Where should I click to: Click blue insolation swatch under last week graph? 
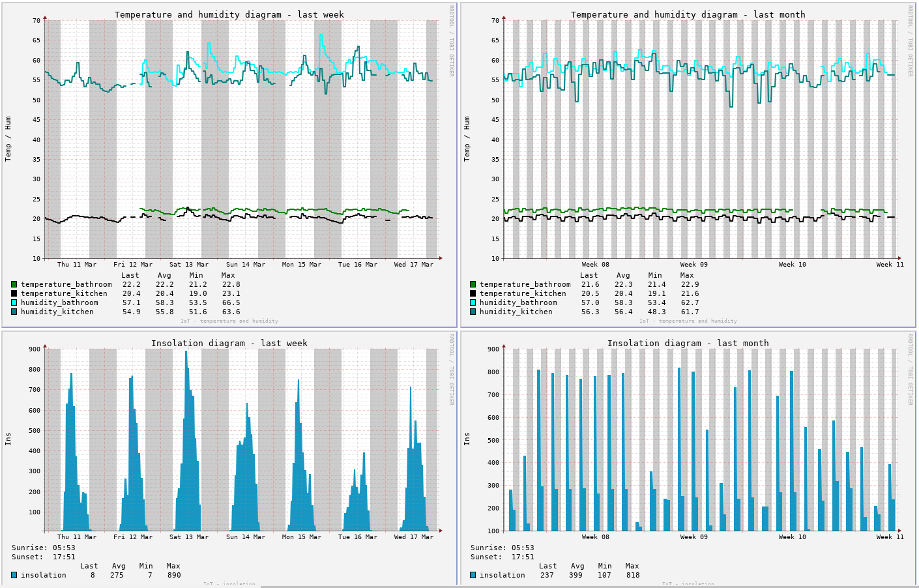[x=14, y=575]
